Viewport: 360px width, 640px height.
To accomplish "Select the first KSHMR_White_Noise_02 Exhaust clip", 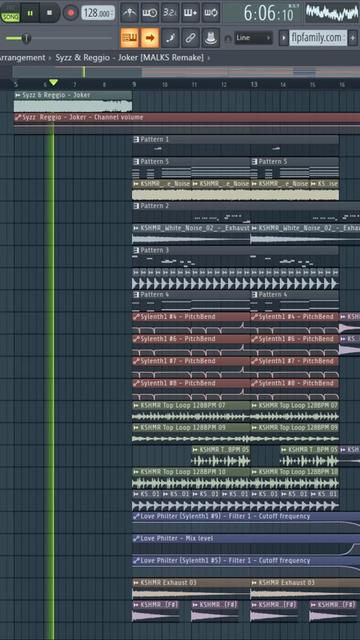I will coord(191,233).
